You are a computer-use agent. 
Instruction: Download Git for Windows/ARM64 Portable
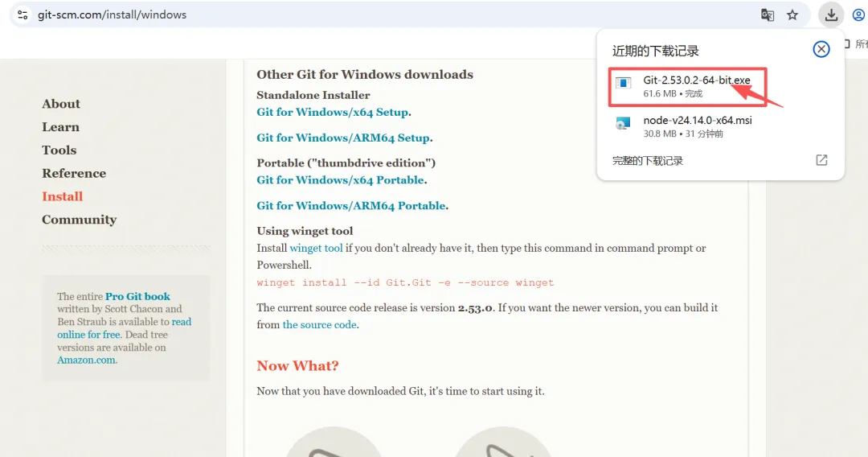351,205
